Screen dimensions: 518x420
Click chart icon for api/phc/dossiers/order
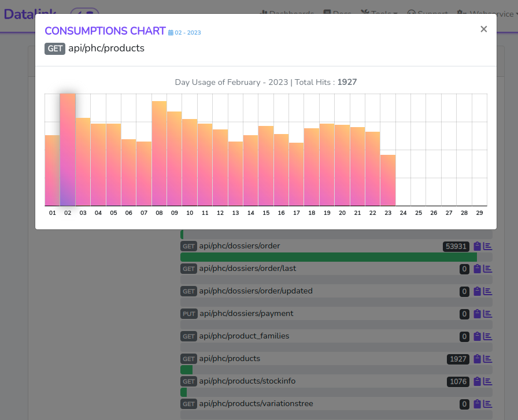point(487,246)
